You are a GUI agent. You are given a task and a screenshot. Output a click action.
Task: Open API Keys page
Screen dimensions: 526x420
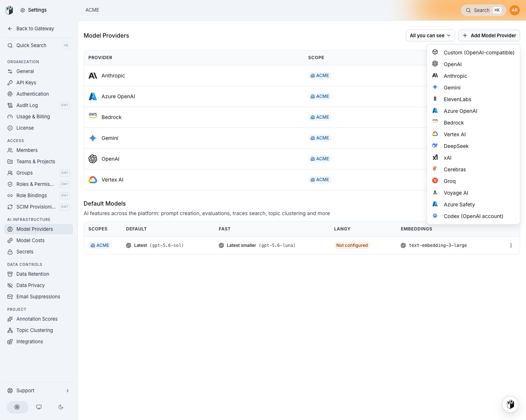[39, 83]
